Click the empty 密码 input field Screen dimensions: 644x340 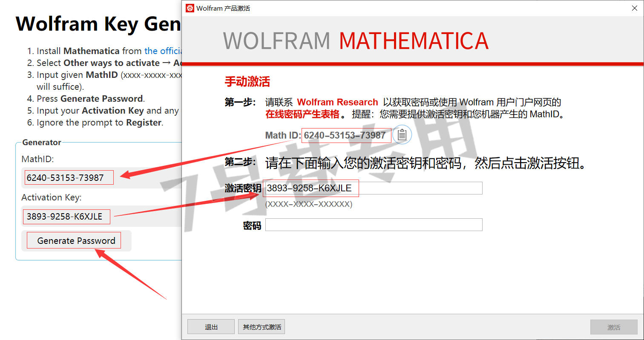[374, 225]
